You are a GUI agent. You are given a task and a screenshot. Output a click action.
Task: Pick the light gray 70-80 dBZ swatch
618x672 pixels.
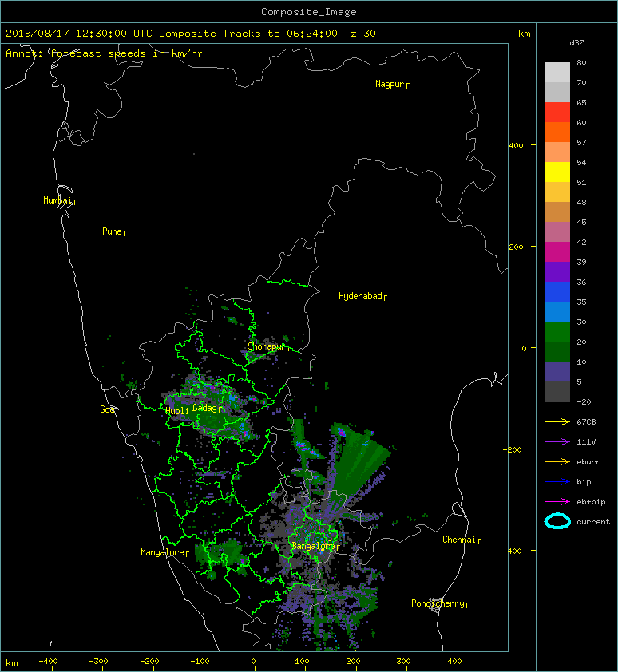click(x=557, y=72)
